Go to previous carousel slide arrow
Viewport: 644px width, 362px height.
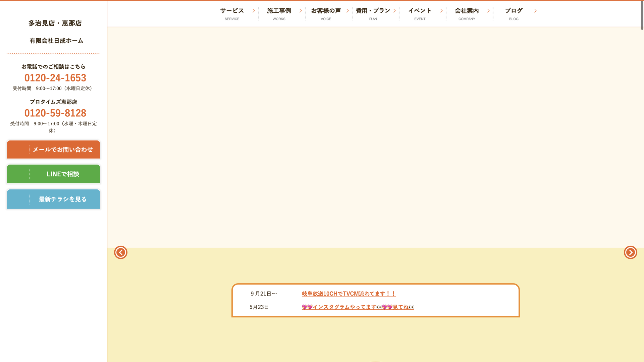click(121, 252)
